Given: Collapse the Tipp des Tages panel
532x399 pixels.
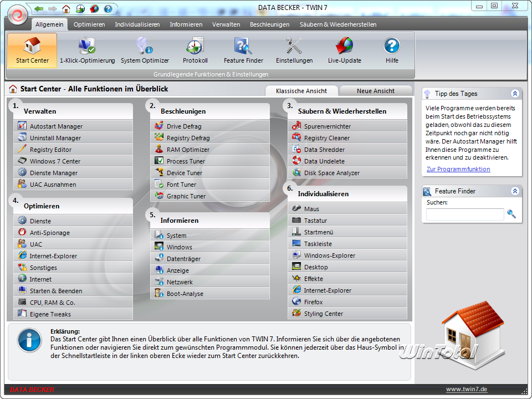Looking at the screenshot, I should [515, 94].
